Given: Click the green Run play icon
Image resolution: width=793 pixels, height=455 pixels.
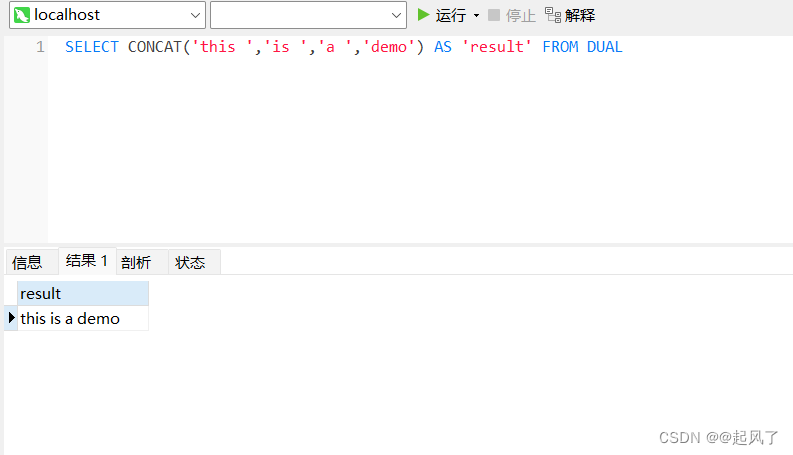Looking at the screenshot, I should pyautogui.click(x=423, y=15).
